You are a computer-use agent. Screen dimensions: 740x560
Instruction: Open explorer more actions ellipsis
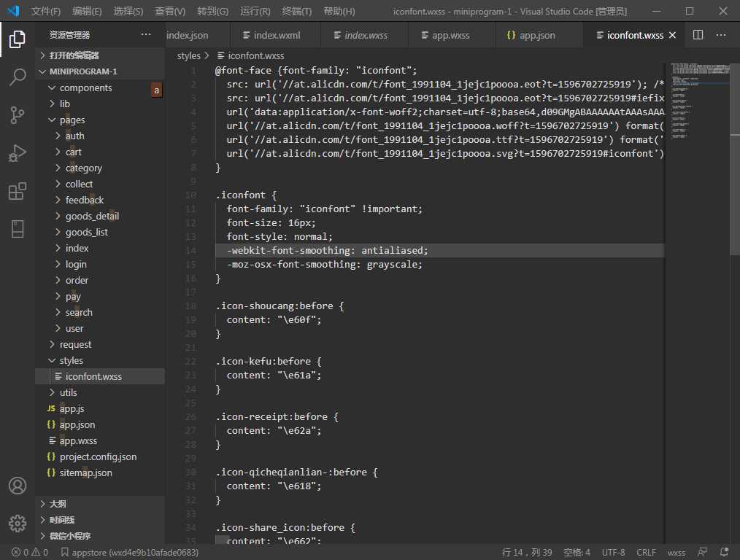(x=146, y=34)
